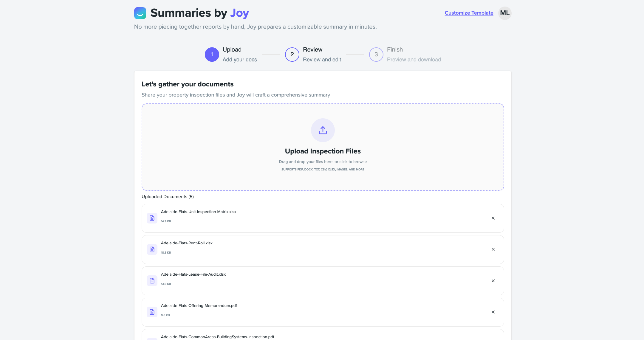Click Uploaded Documents (5) label
Image resolution: width=644 pixels, height=340 pixels.
168,197
